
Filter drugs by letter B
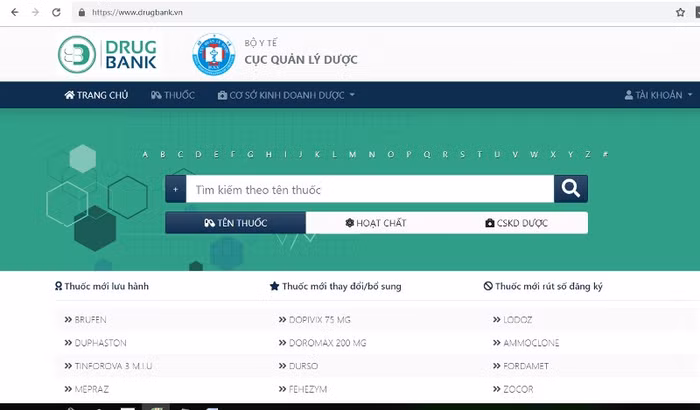pos(162,155)
